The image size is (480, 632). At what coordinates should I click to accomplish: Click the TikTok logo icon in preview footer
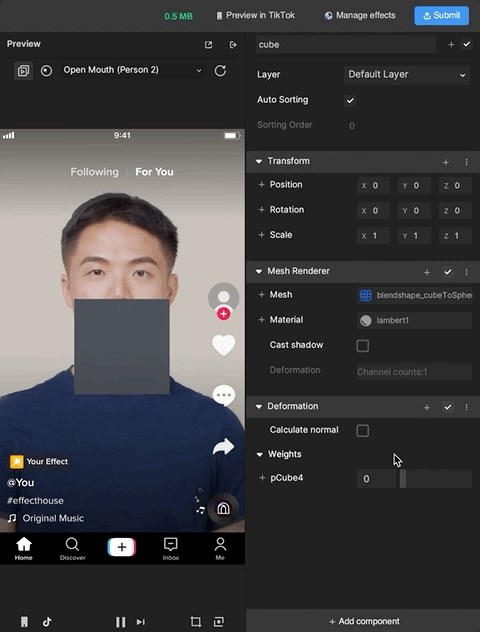tap(47, 622)
